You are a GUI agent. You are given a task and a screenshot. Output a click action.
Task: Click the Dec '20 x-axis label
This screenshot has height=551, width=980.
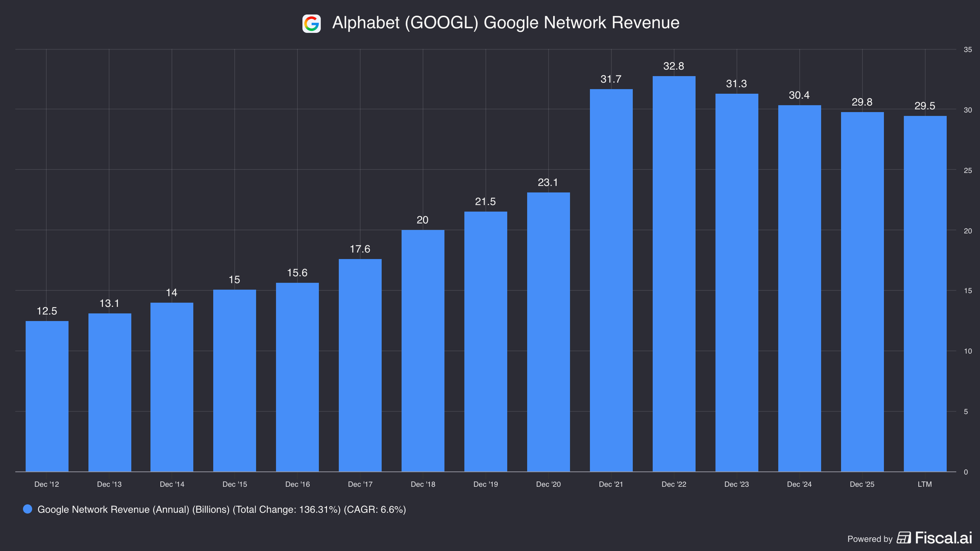(548, 484)
